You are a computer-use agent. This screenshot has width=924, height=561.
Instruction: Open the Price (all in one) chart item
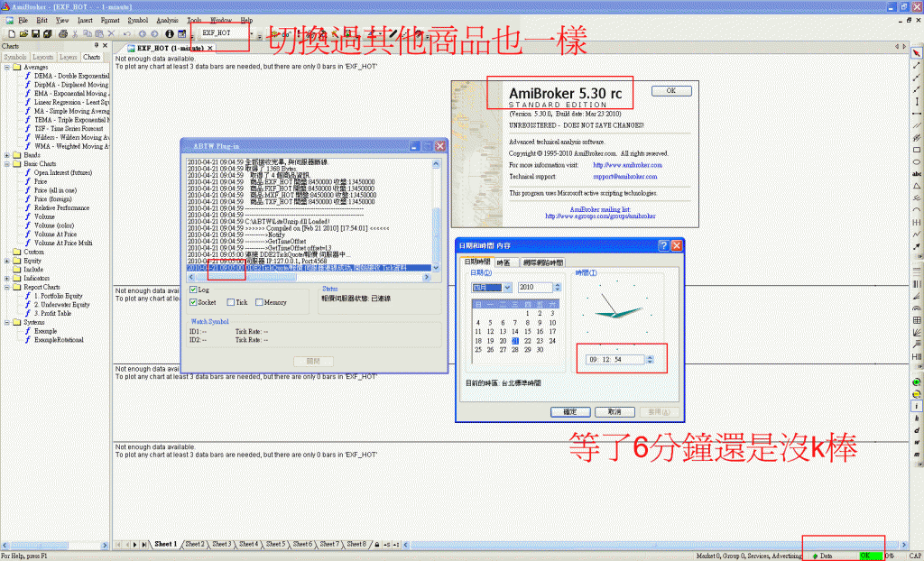pos(55,190)
